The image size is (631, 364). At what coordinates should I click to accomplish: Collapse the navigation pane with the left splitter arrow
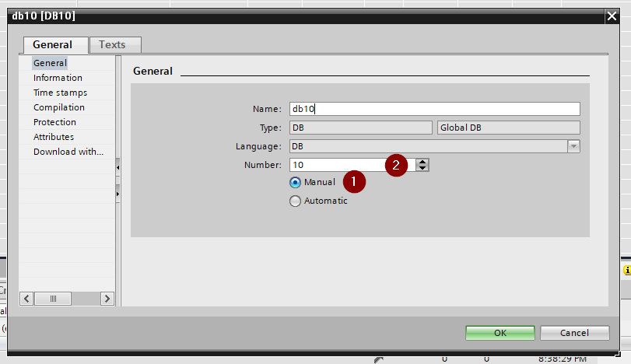pos(117,167)
